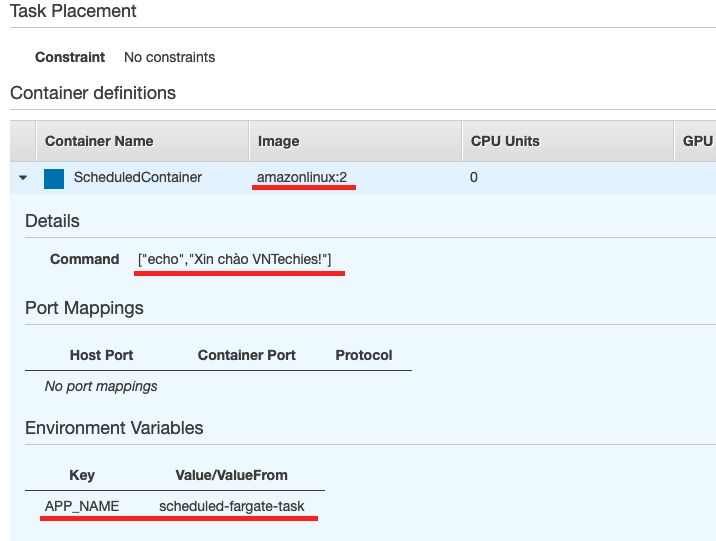Click the Command label
This screenshot has height=541, width=716.
click(x=84, y=259)
